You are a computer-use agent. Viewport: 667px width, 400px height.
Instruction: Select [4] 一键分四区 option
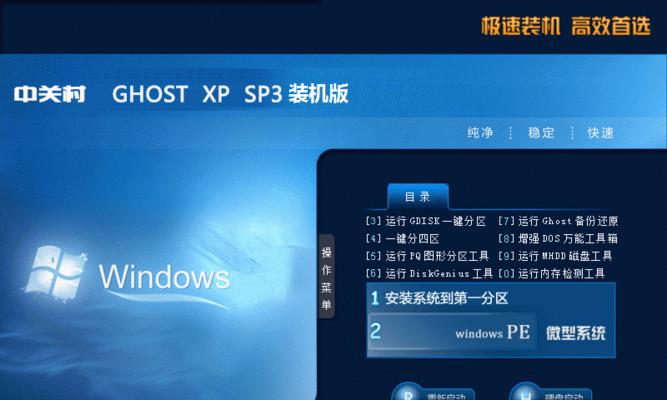tap(402, 239)
